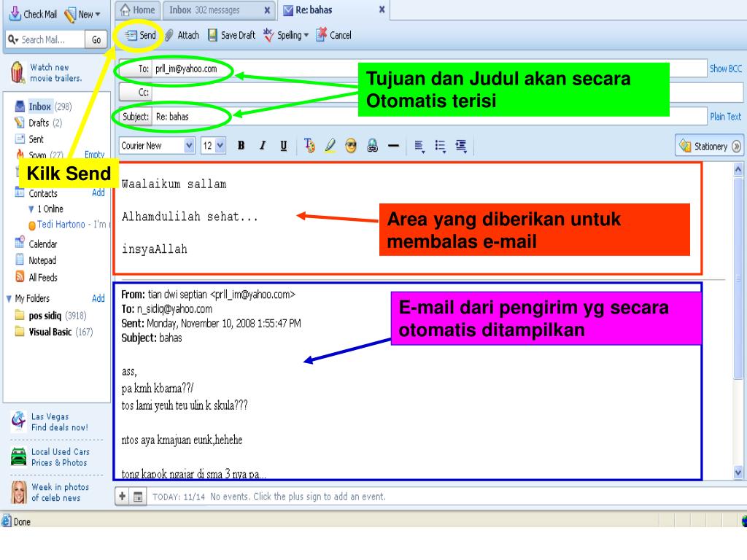Insert a horizontal line

pyautogui.click(x=393, y=146)
